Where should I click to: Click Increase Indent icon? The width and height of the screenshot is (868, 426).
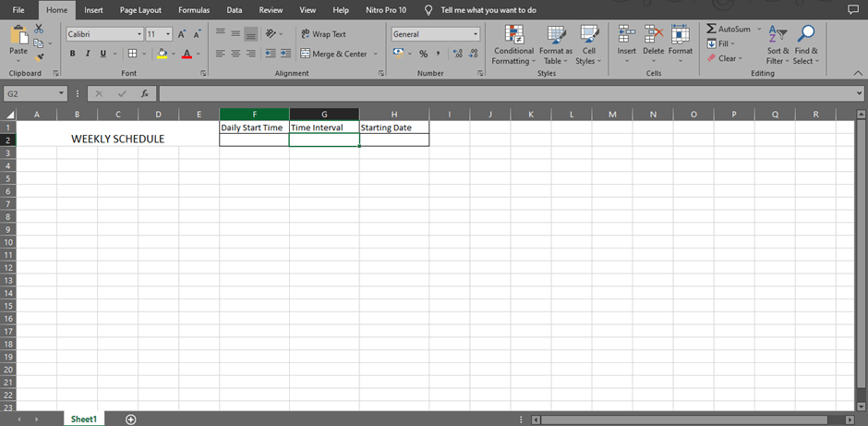point(285,54)
